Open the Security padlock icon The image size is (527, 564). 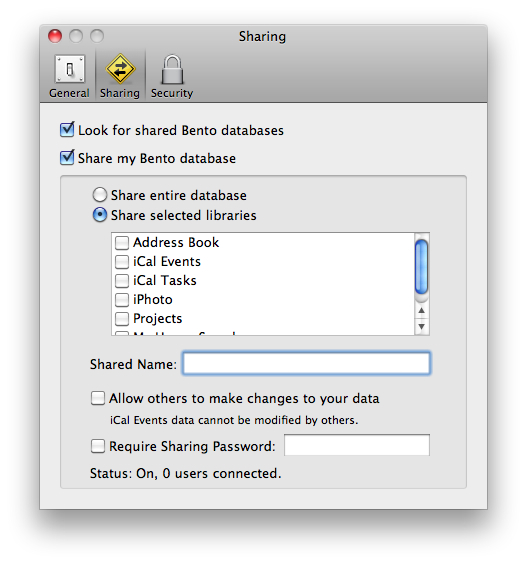(x=172, y=69)
